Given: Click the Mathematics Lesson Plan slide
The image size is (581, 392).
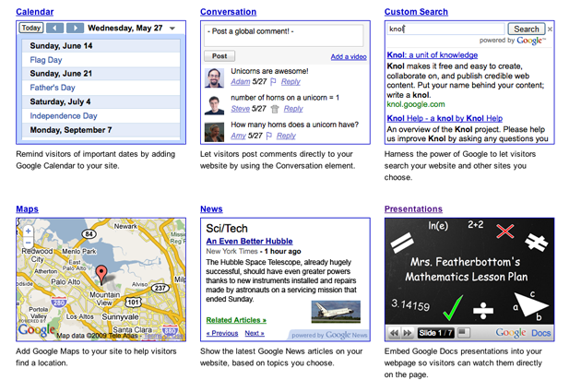Looking at the screenshot, I should (x=469, y=271).
